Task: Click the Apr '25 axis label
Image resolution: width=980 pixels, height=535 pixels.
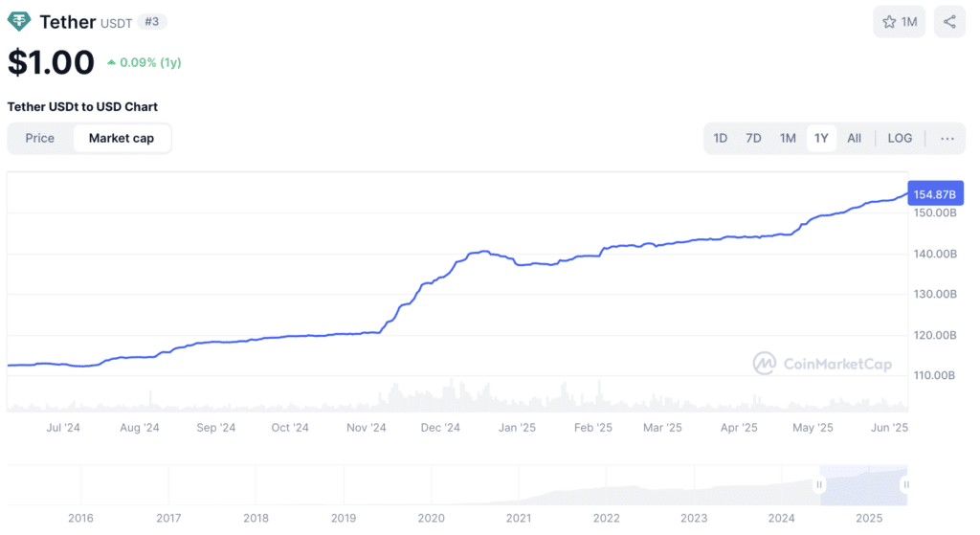Action: point(739,428)
